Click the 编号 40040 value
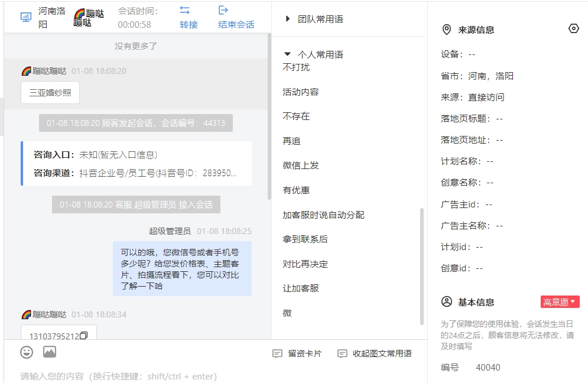588x383 pixels. (488, 368)
